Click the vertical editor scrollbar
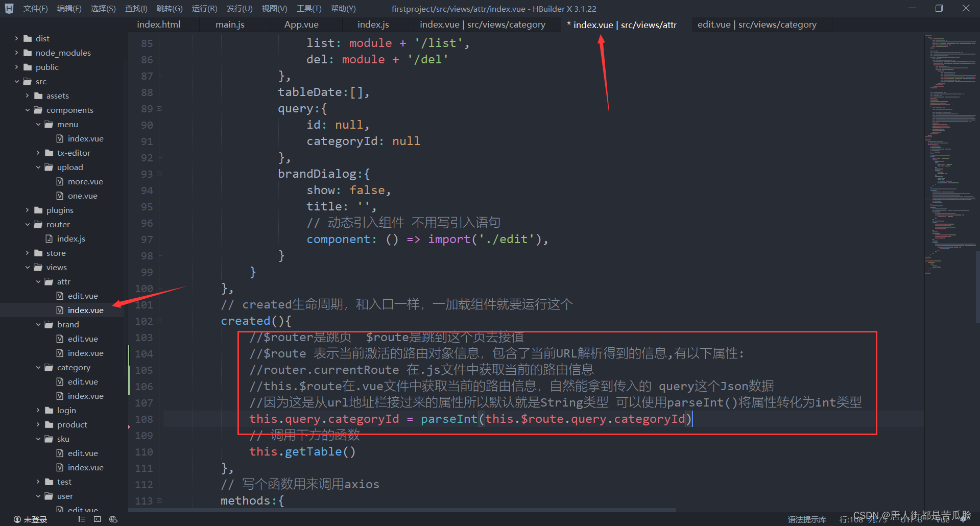 pos(977,286)
